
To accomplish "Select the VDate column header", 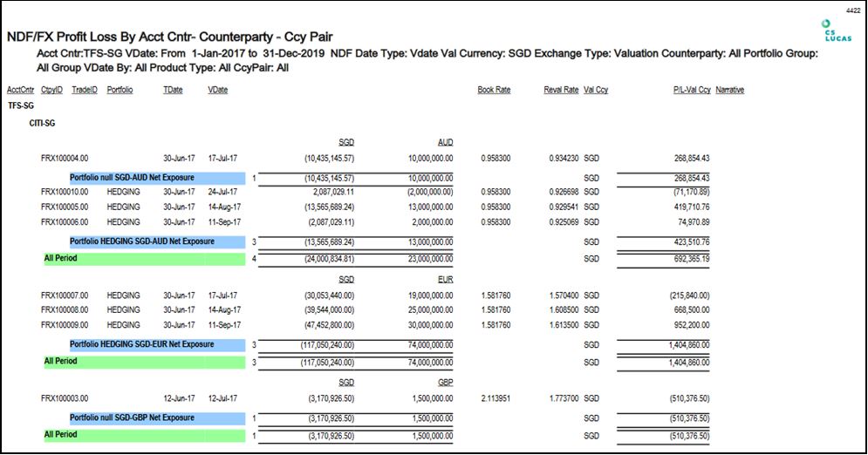I will click(218, 90).
